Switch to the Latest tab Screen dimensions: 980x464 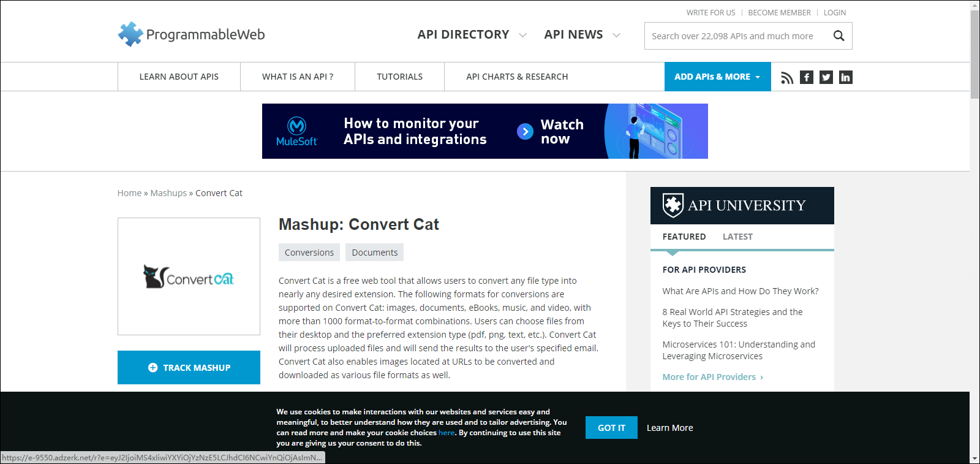737,237
